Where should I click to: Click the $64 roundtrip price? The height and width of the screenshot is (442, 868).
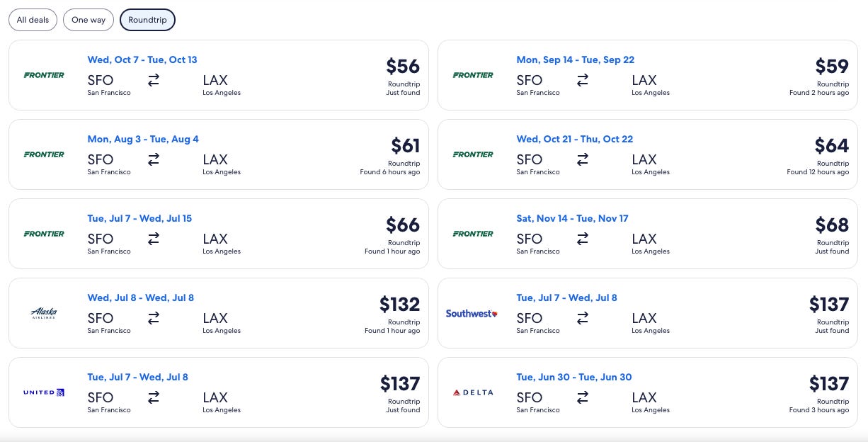(x=832, y=145)
